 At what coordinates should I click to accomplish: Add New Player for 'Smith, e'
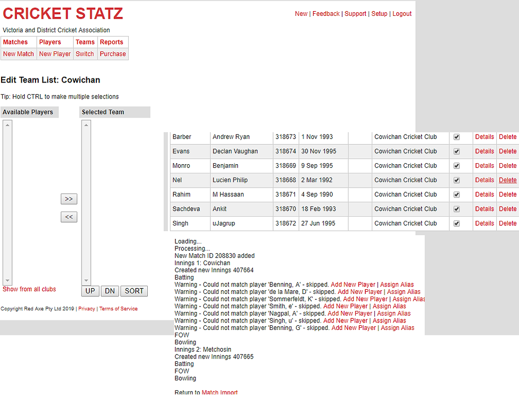pos(345,306)
